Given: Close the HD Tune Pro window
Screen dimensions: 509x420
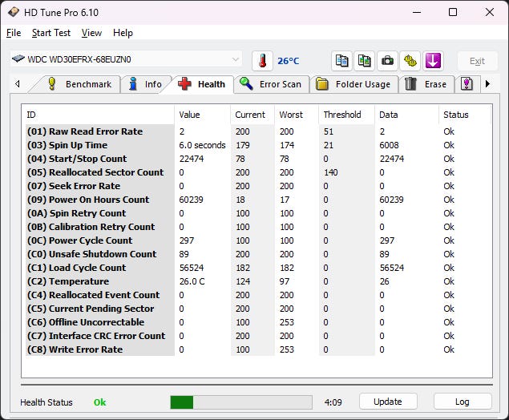Looking at the screenshot, I should point(490,12).
